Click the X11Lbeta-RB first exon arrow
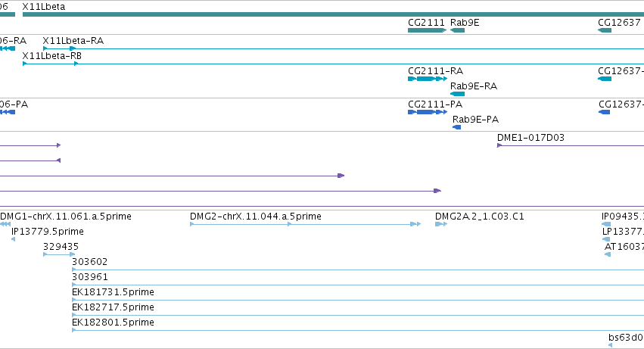Screen dimensions: 644x349 click(x=25, y=64)
